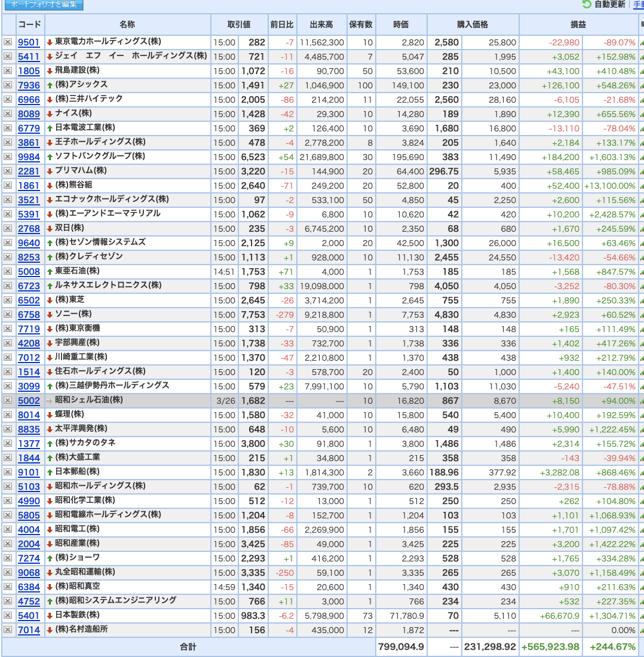Screen dimensions: 644x657
Task: Click X icon beside code 4004
Action: [x=8, y=529]
